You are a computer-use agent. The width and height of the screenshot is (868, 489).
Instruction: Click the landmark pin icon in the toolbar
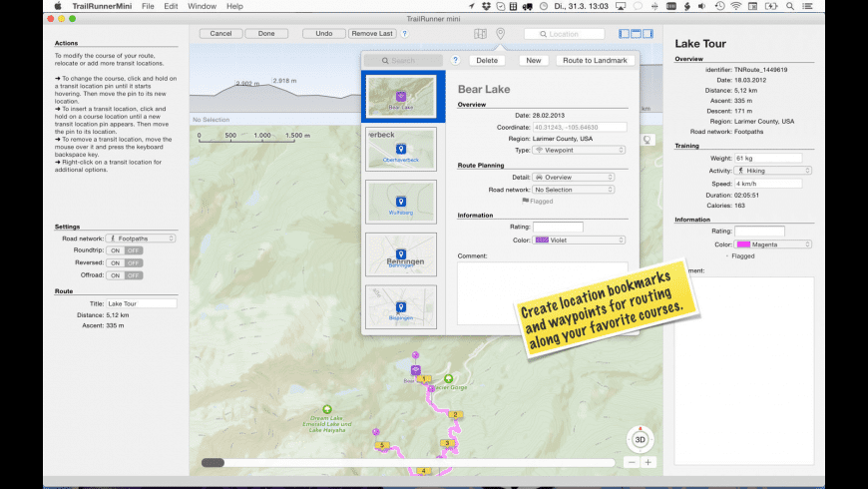click(501, 34)
